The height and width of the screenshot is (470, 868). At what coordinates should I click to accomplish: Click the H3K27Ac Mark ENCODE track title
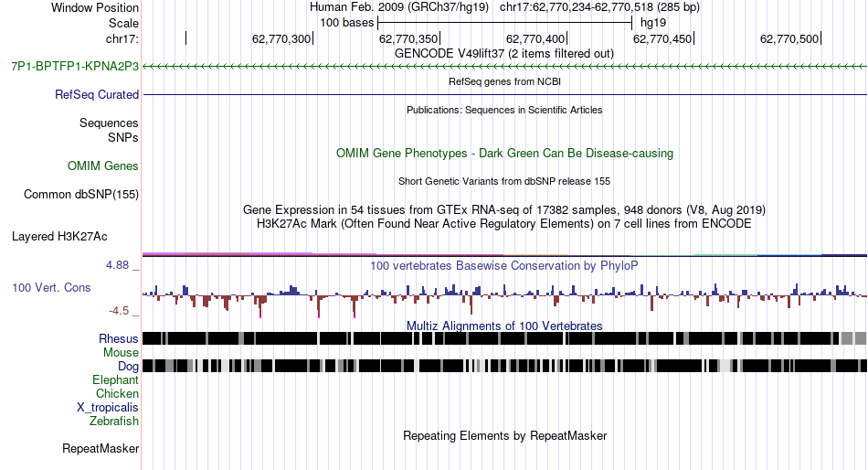pos(504,224)
